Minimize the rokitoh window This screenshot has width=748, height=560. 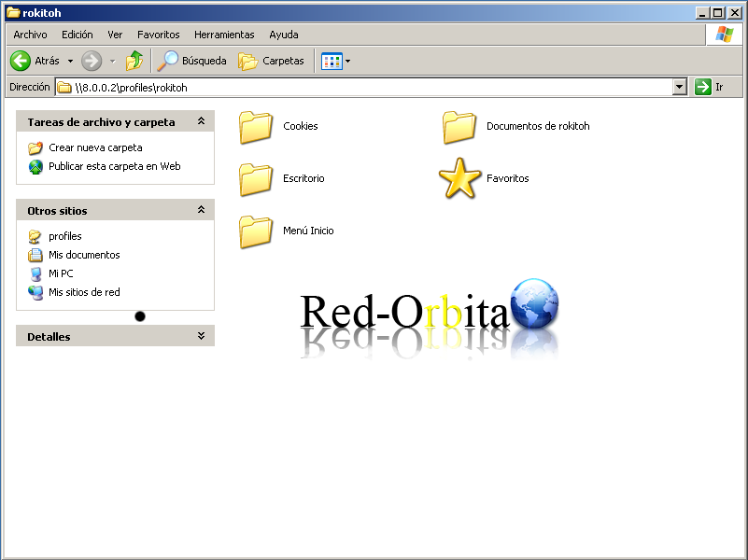(x=701, y=13)
